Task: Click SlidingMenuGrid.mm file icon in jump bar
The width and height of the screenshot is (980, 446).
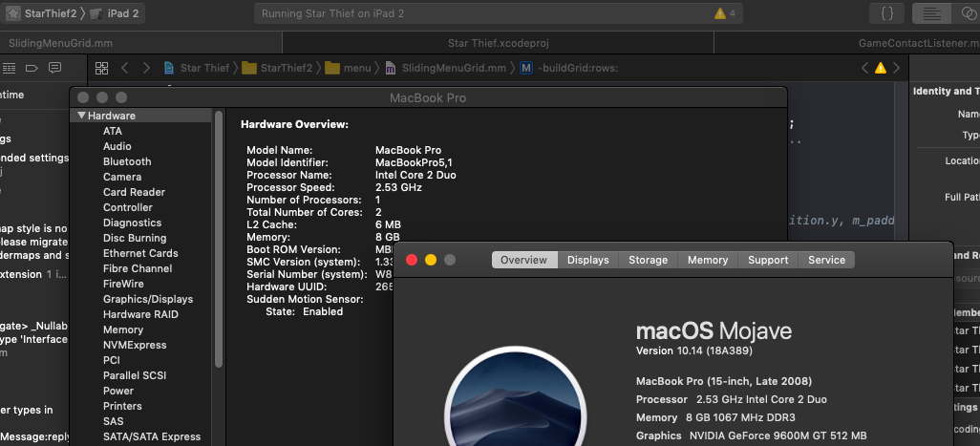Action: pyautogui.click(x=390, y=68)
